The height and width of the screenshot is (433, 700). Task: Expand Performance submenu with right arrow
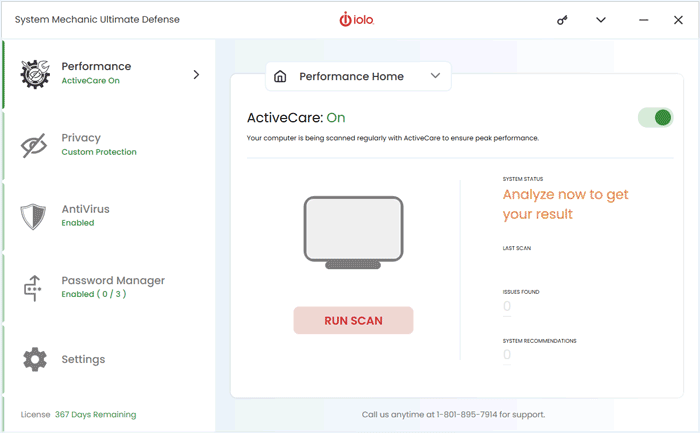pos(196,75)
